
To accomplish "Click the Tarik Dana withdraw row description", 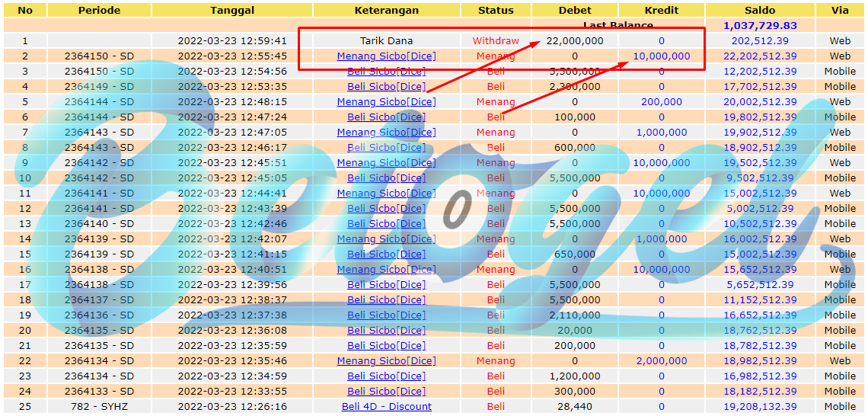I will tap(386, 40).
